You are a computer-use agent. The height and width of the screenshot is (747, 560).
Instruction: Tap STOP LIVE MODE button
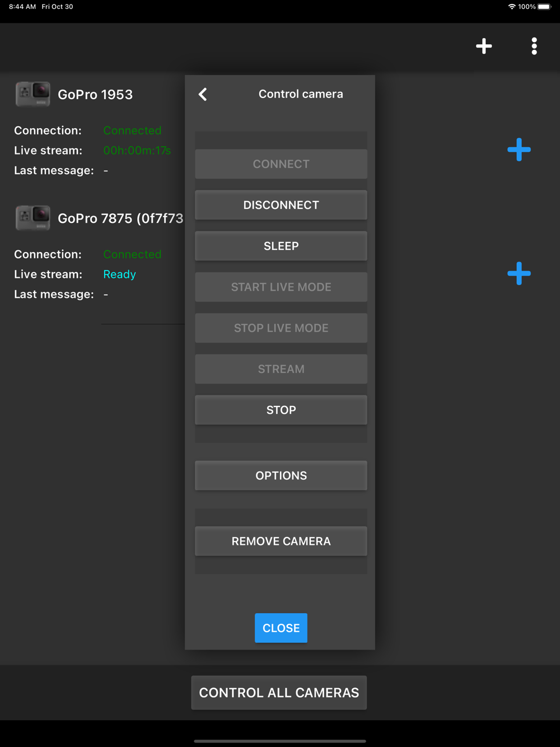pyautogui.click(x=281, y=328)
